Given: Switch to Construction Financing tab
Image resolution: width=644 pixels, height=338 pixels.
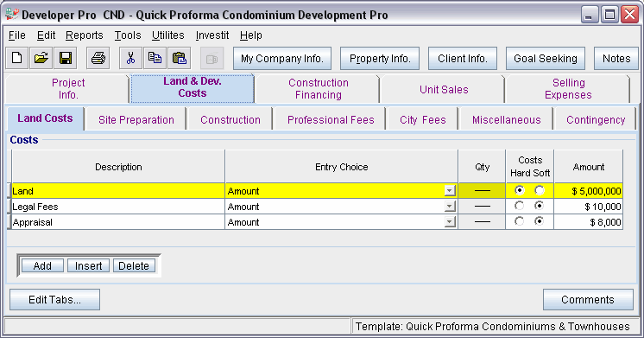Looking at the screenshot, I should point(318,89).
